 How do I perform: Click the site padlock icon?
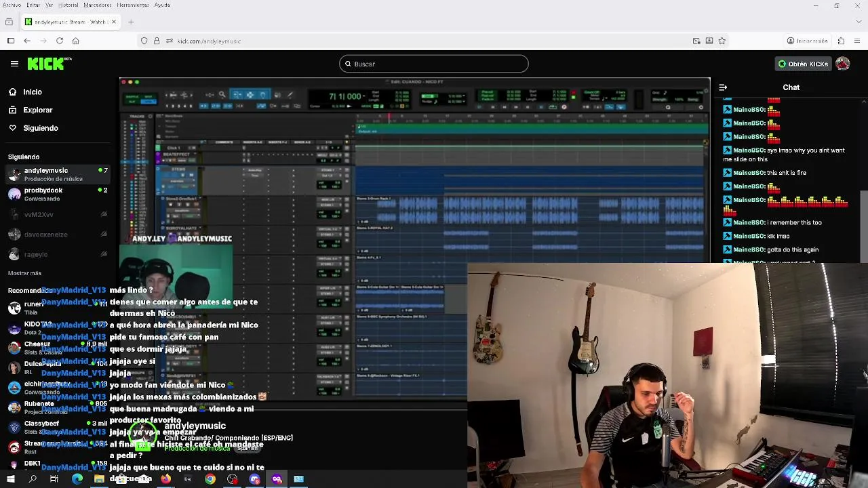(x=157, y=41)
